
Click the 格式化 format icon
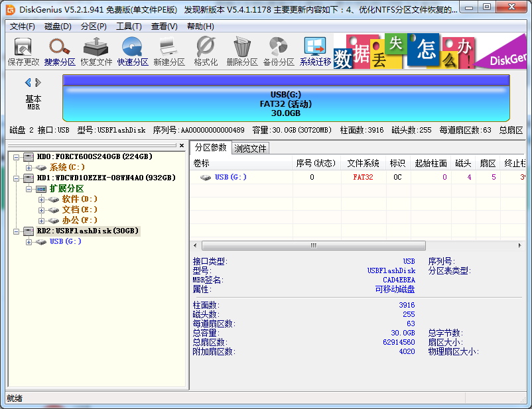(x=206, y=52)
